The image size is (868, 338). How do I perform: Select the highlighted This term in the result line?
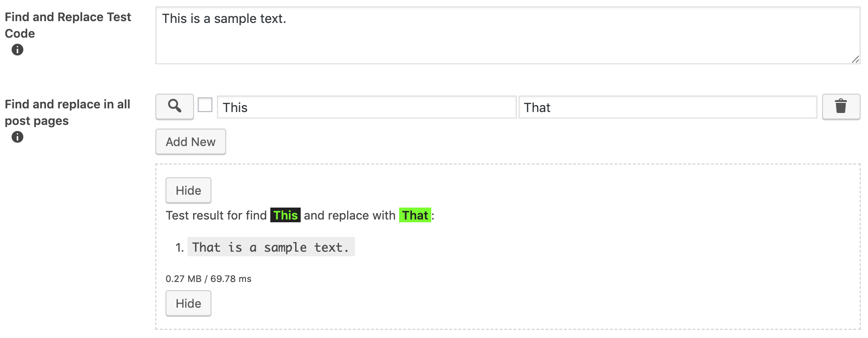click(286, 215)
